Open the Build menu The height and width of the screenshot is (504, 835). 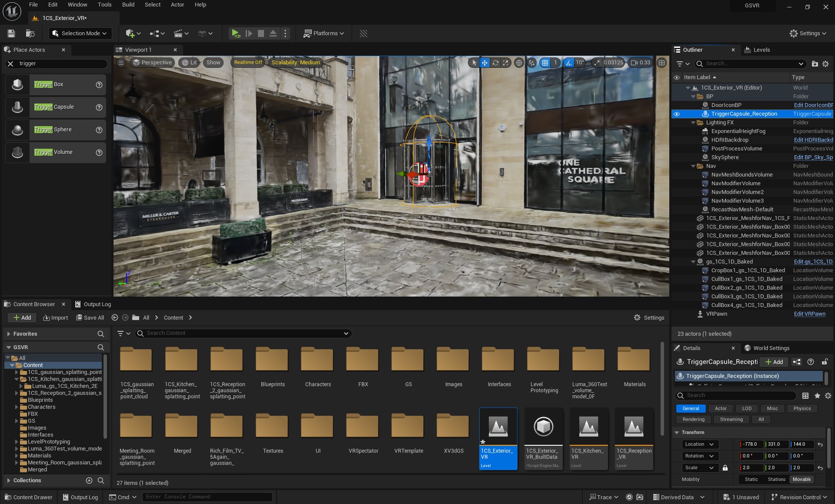point(128,5)
